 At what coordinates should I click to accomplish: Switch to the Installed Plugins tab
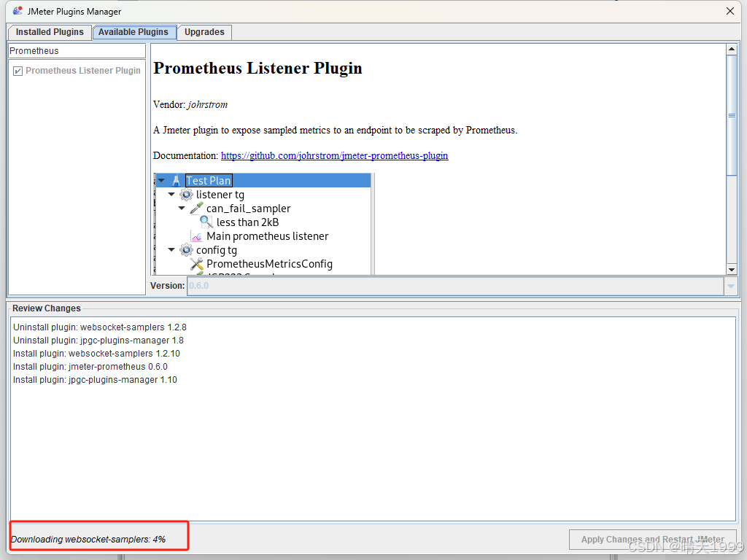tap(49, 32)
